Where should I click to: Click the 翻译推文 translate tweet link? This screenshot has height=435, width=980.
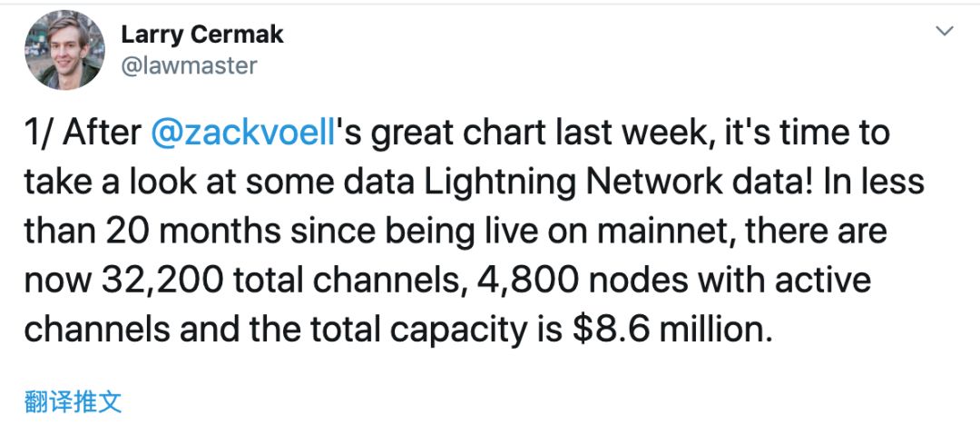(x=73, y=401)
